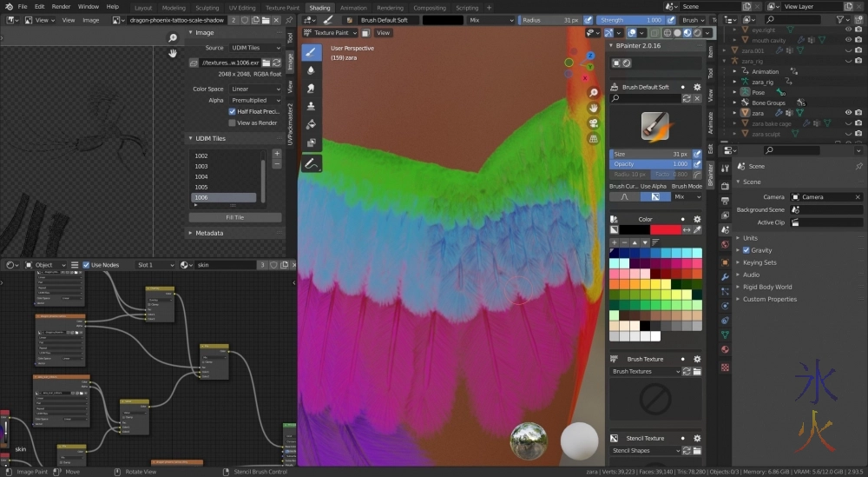This screenshot has height=477, width=868.
Task: Open the Render menu
Action: coord(61,6)
